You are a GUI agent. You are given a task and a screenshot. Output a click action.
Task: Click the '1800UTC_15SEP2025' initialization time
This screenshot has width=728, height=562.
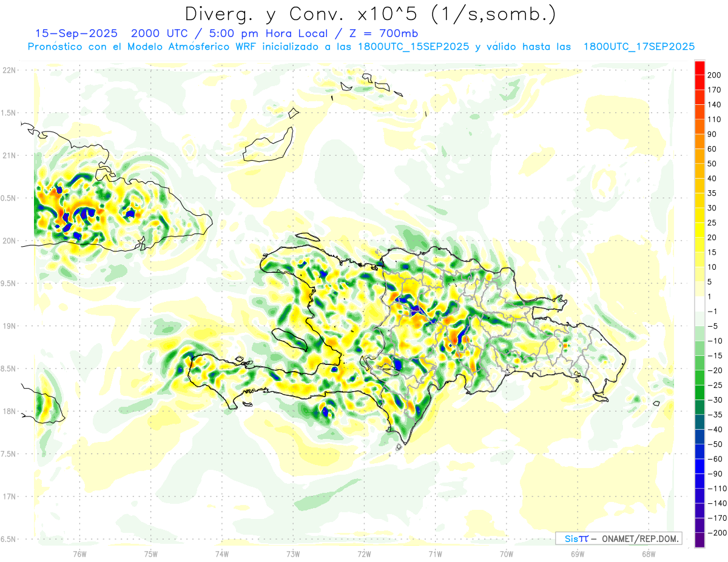[413, 47]
